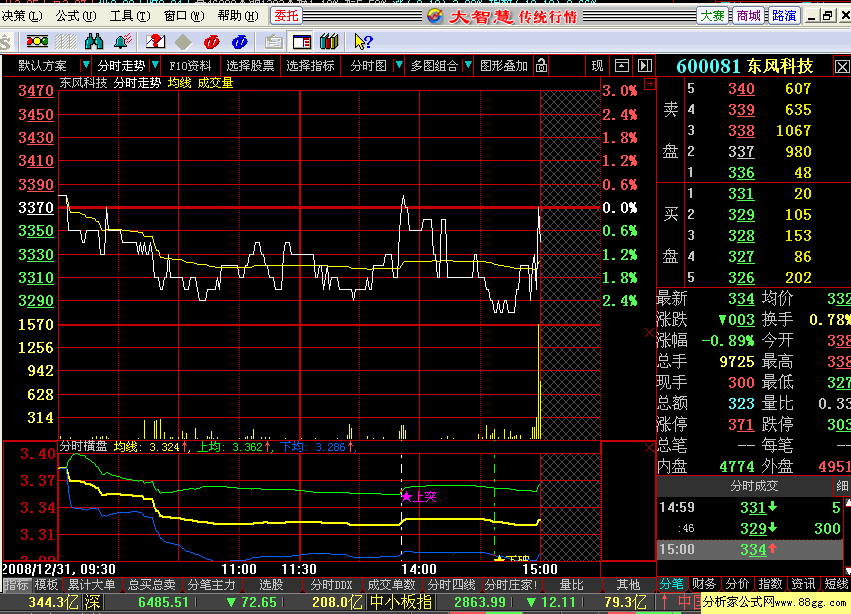Screen dimensions: 851x614
Task: Open the 帮助 menu
Action: [238, 16]
